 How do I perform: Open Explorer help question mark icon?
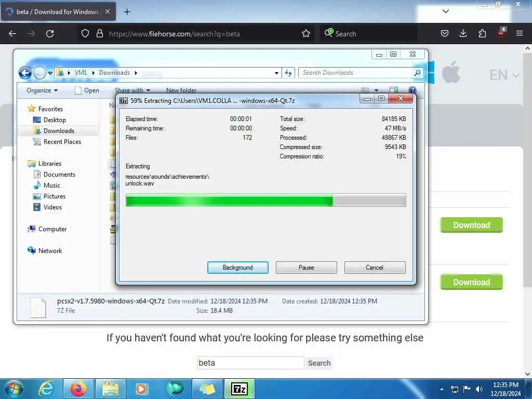412,90
